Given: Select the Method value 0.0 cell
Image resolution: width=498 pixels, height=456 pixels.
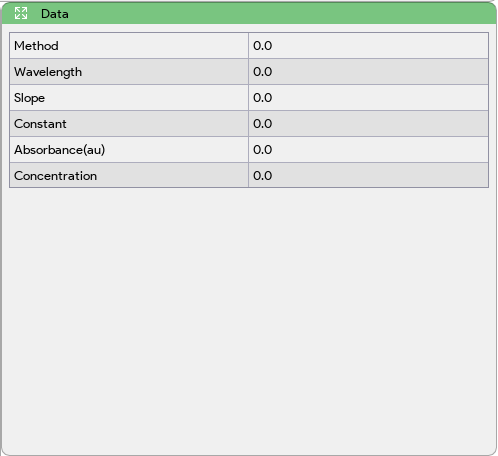Looking at the screenshot, I should 368,46.
